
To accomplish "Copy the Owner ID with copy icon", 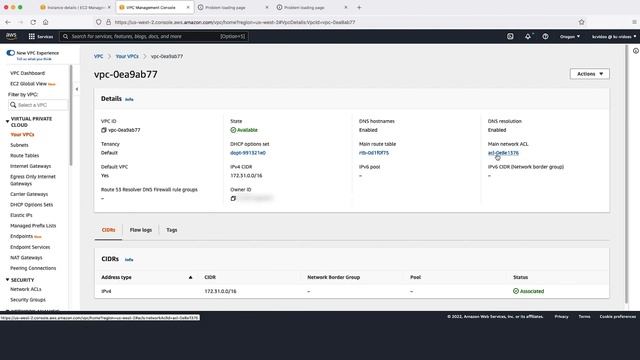I will [233, 198].
